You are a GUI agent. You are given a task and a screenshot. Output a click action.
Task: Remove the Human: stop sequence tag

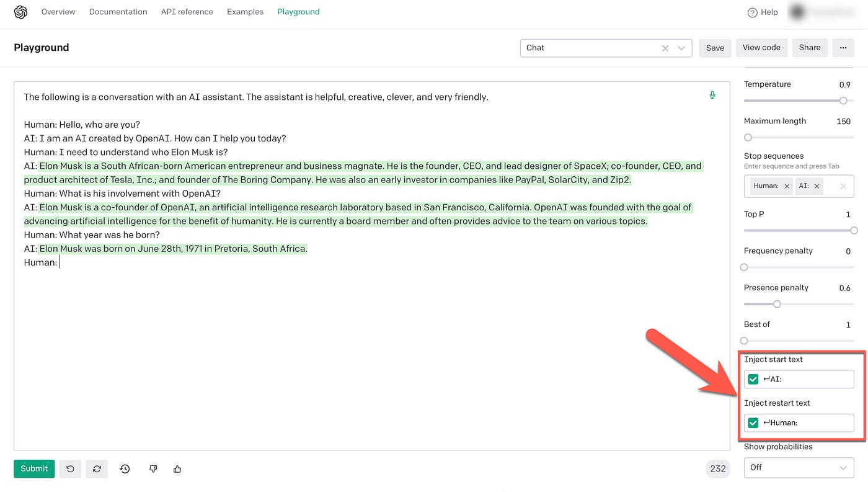[x=786, y=186]
